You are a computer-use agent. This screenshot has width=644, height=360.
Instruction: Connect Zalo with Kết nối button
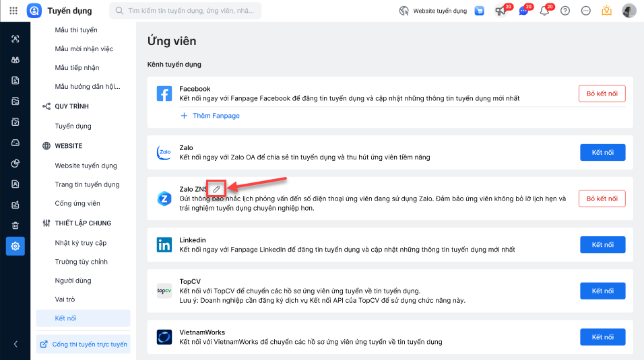(602, 152)
